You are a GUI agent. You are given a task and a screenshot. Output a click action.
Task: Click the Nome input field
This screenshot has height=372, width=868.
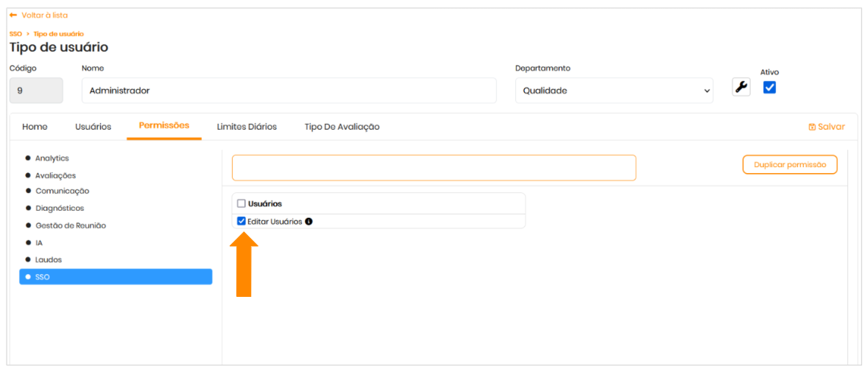[x=289, y=91]
